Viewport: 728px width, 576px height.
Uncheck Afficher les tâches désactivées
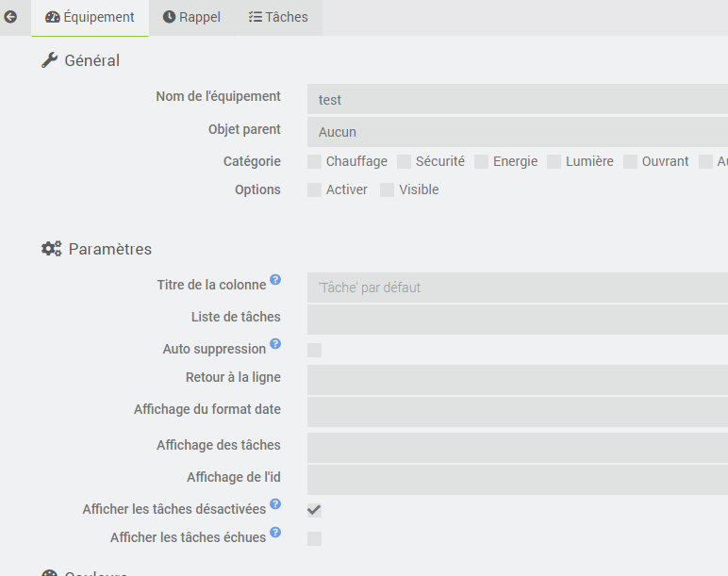coord(315,511)
